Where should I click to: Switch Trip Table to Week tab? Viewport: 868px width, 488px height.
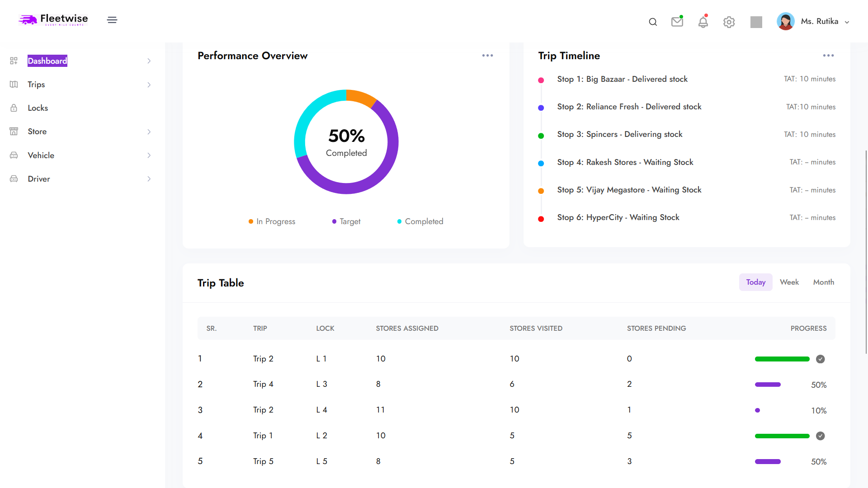789,282
